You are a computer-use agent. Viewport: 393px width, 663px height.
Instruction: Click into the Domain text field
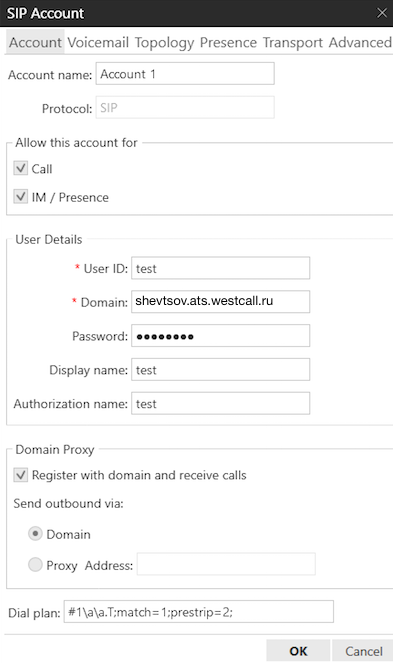[220, 301]
